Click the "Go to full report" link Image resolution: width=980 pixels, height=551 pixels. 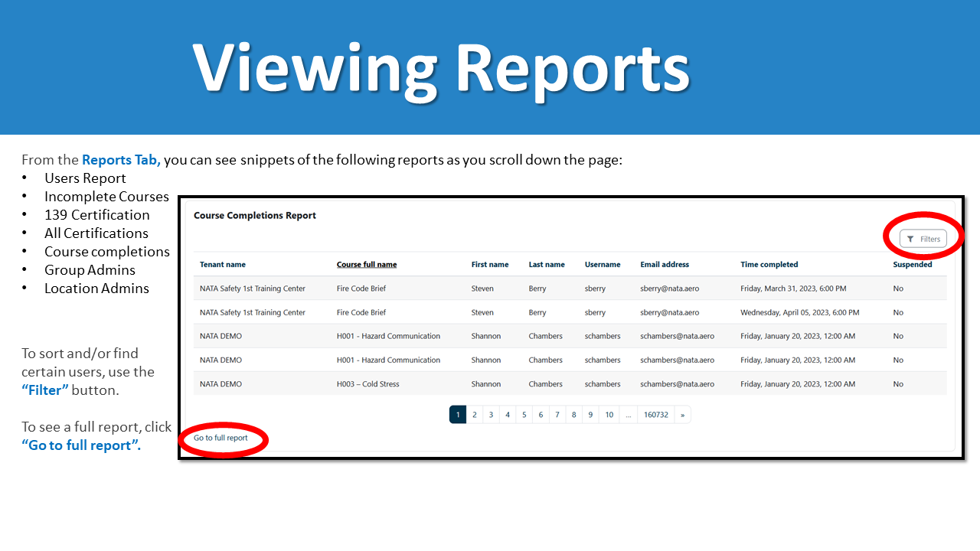(x=223, y=438)
